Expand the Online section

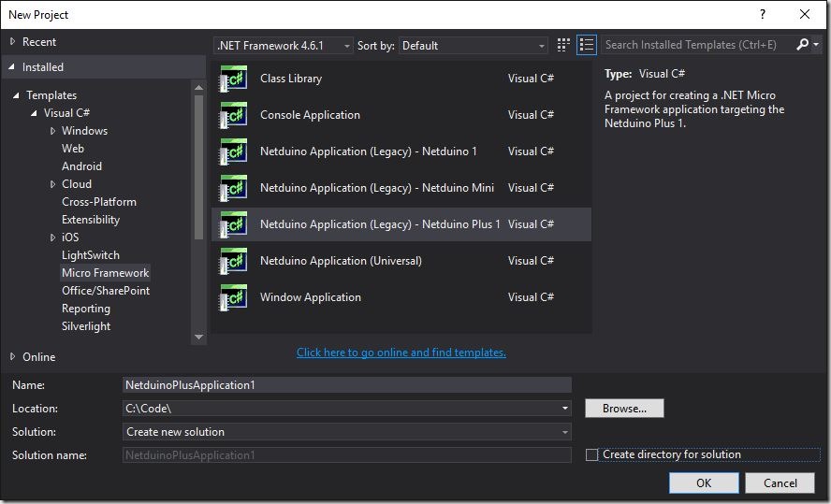[x=13, y=356]
